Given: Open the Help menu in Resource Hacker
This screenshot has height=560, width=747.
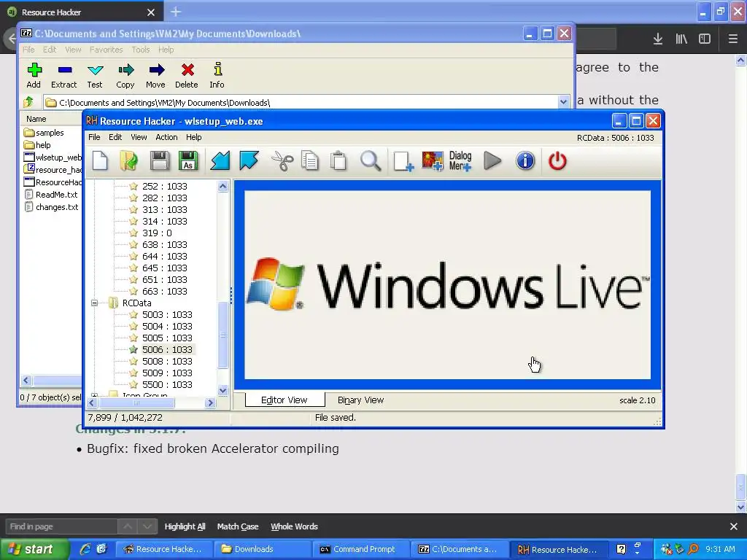Looking at the screenshot, I should 194,137.
